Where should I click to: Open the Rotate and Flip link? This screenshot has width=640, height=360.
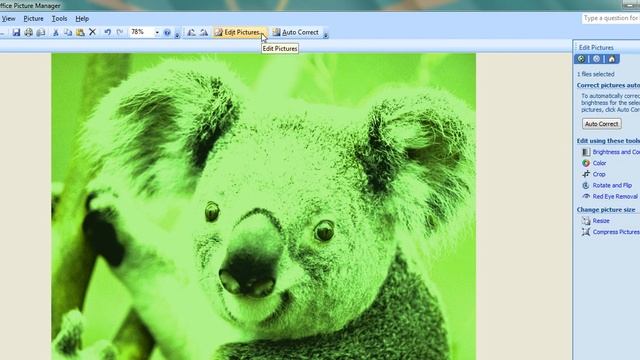click(612, 185)
